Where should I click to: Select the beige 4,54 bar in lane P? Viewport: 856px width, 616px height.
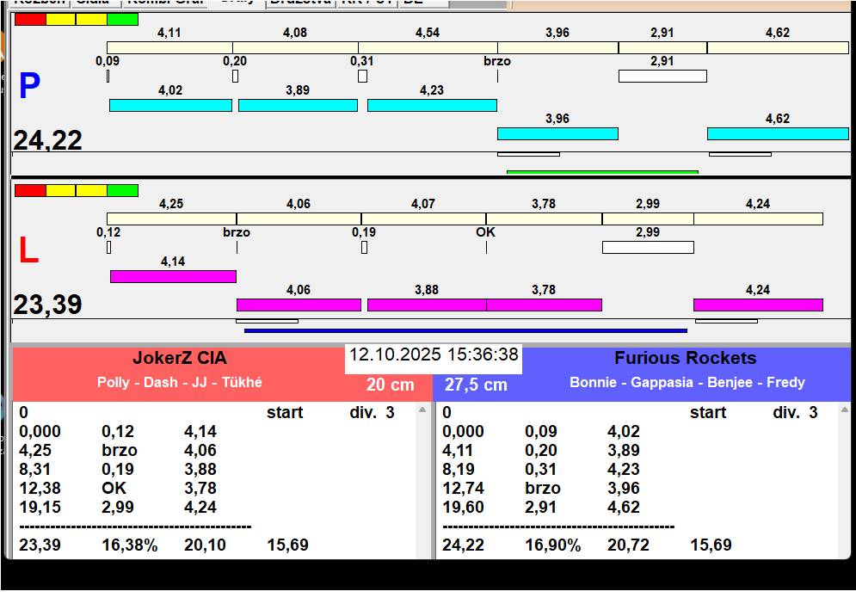[x=428, y=47]
